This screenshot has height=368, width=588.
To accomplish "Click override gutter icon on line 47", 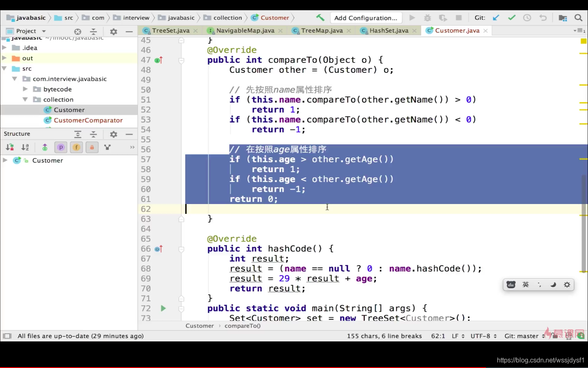I will 158,60.
